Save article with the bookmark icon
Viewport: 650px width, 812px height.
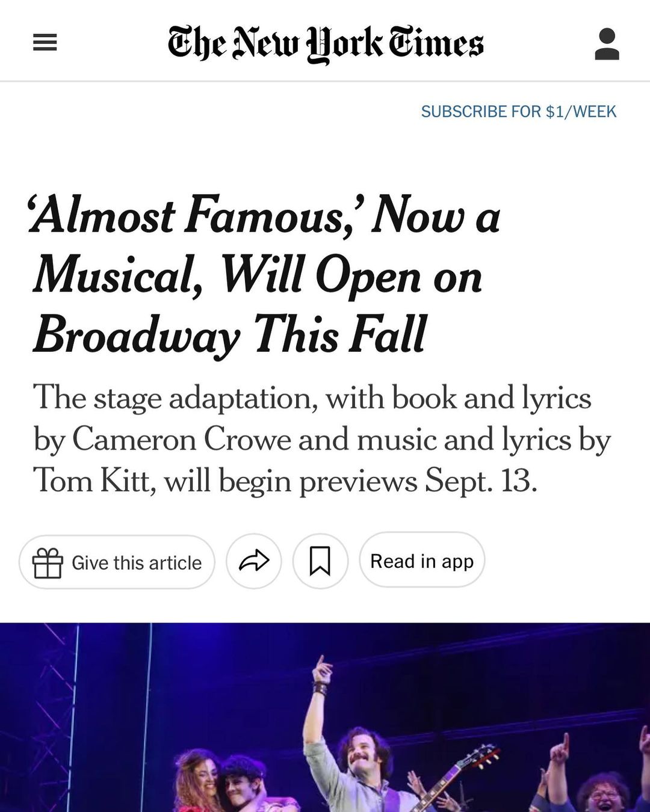click(x=320, y=561)
